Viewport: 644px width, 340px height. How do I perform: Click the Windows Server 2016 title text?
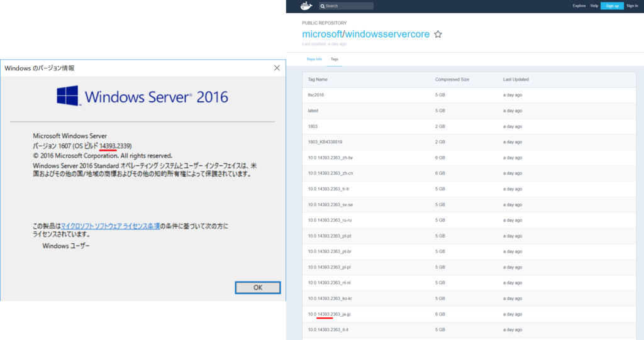click(156, 97)
